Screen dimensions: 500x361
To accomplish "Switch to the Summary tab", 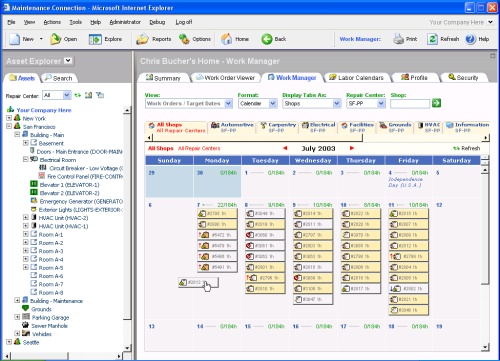I will pyautogui.click(x=163, y=78).
